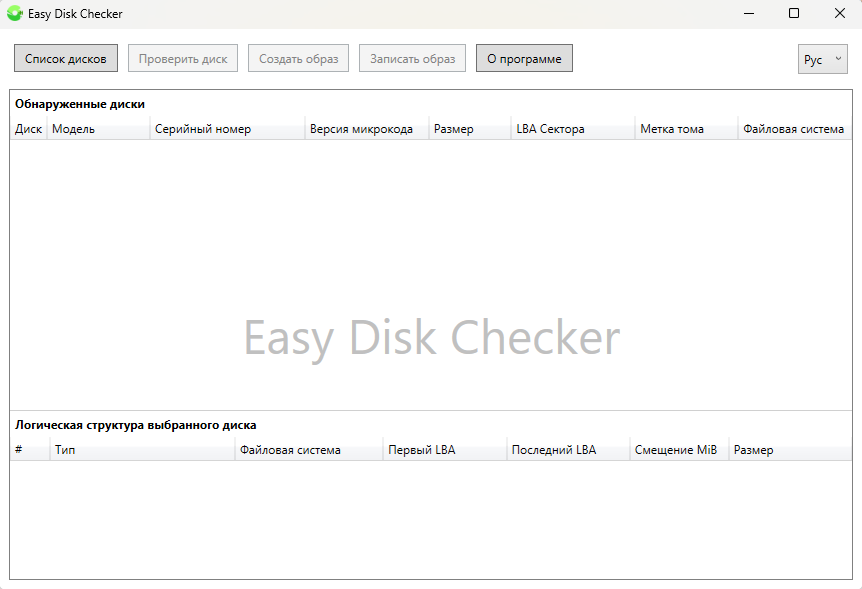Click the Проверить диск button
The image size is (862, 589).
pyautogui.click(x=183, y=58)
